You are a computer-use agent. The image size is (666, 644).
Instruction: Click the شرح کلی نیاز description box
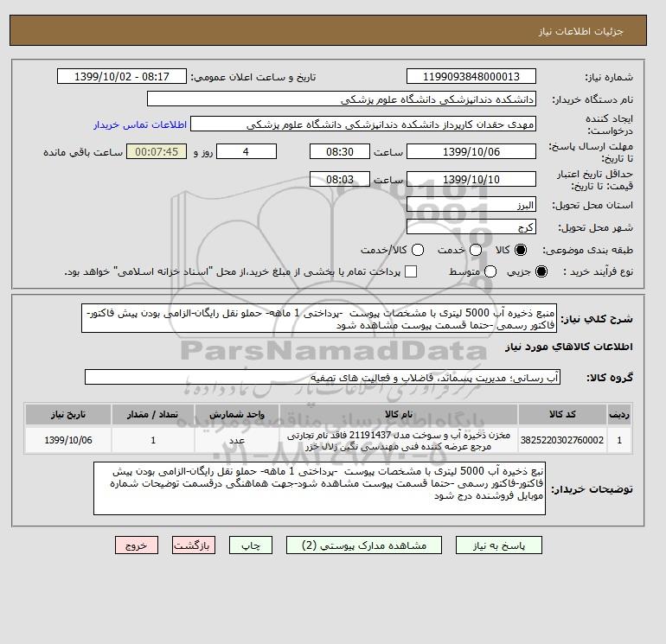[319, 318]
